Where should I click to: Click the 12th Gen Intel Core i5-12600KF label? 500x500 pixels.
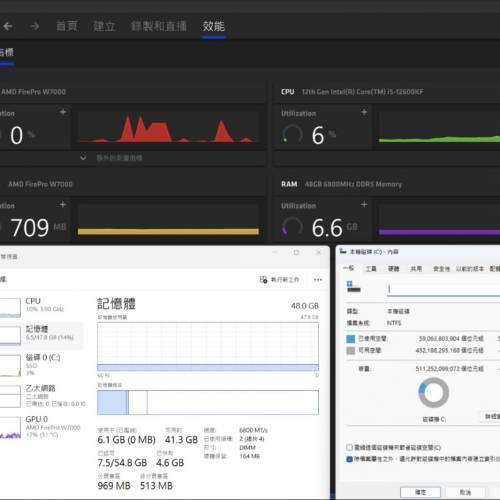click(362, 92)
